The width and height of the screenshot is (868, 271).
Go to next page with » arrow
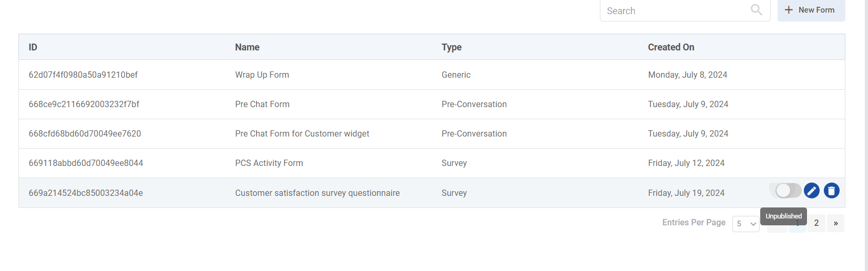835,223
